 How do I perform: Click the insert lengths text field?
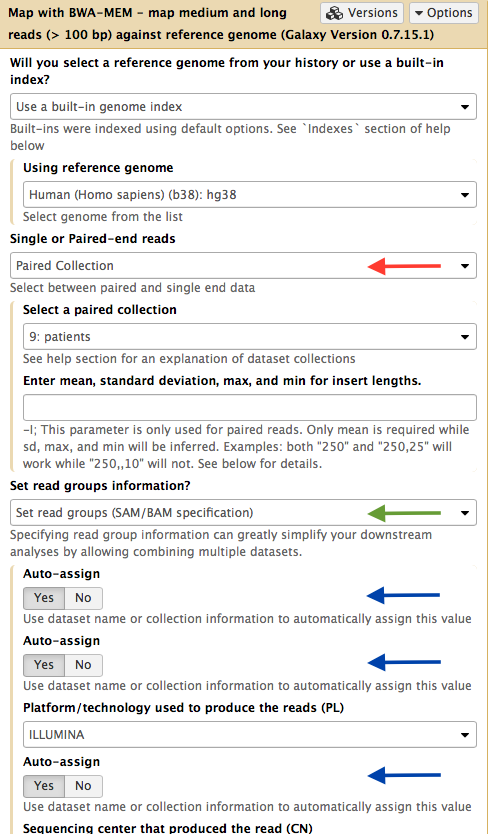tap(250, 407)
